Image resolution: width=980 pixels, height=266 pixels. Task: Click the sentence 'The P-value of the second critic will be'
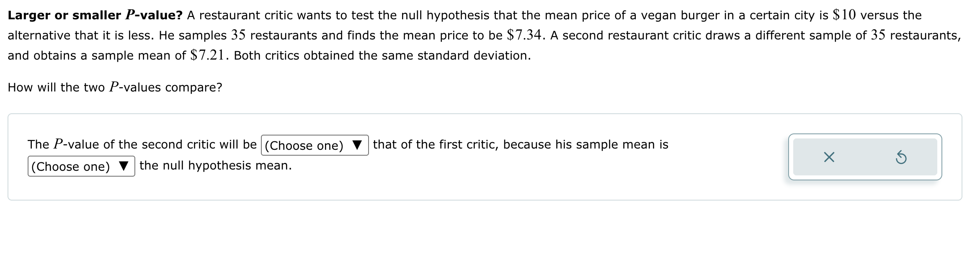(142, 144)
